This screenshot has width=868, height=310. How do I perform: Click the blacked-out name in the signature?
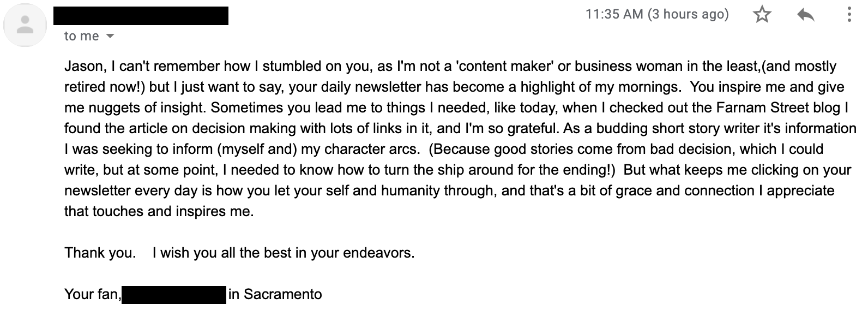[x=174, y=295]
